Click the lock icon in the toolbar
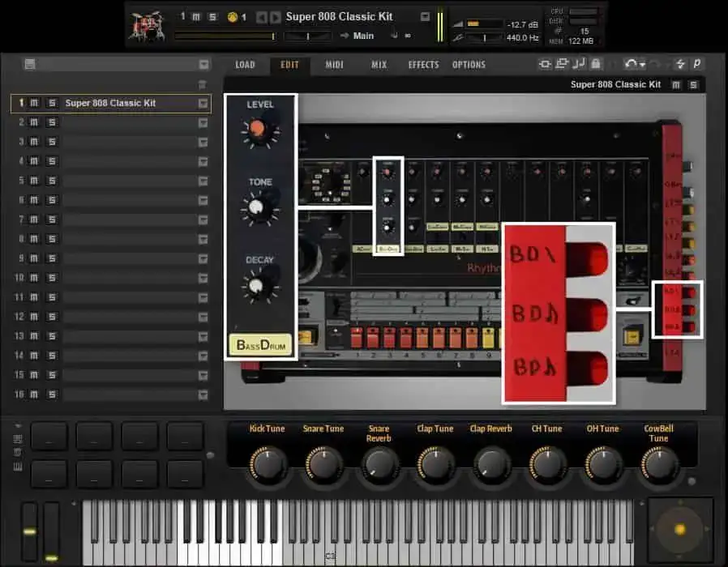728x567 pixels. [596, 63]
